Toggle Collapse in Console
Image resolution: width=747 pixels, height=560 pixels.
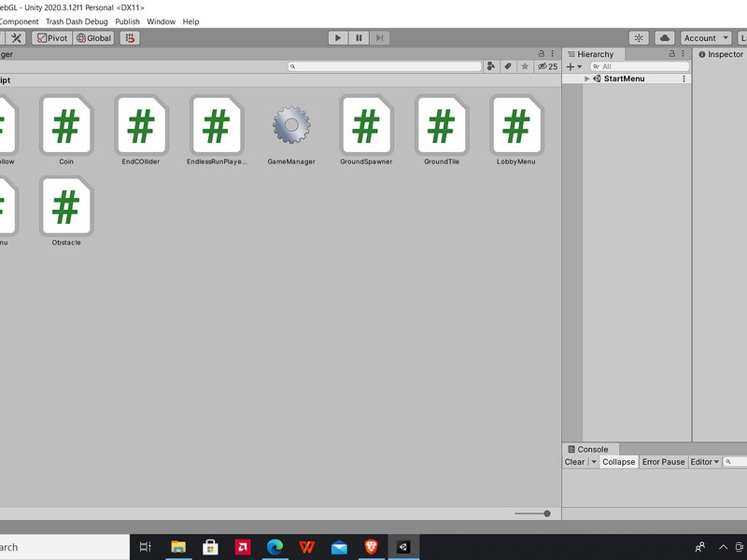click(618, 462)
